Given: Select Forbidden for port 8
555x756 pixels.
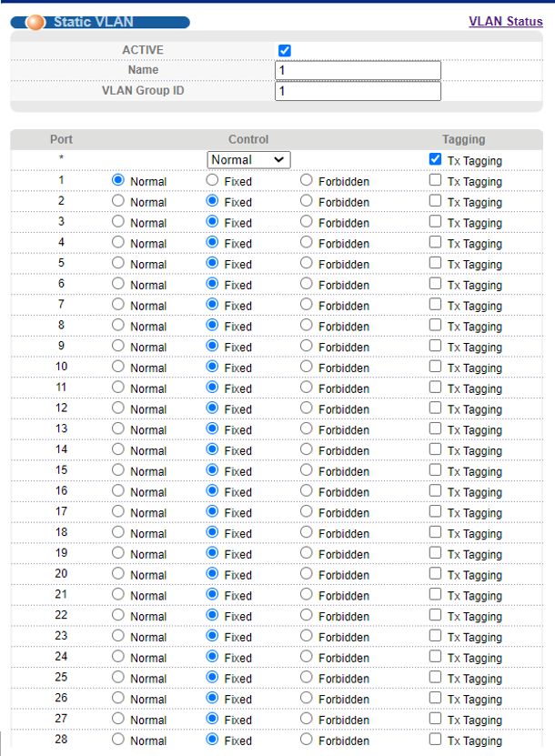Looking at the screenshot, I should click(x=307, y=325).
